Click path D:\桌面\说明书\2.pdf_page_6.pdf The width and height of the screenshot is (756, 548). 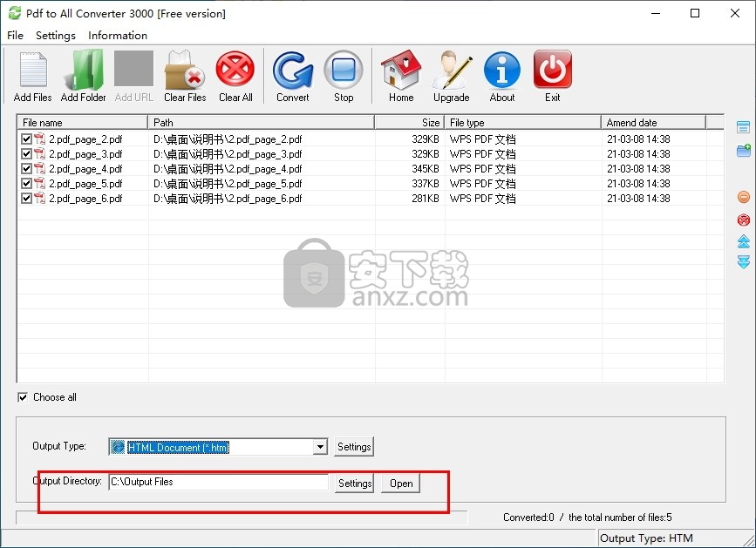228,199
